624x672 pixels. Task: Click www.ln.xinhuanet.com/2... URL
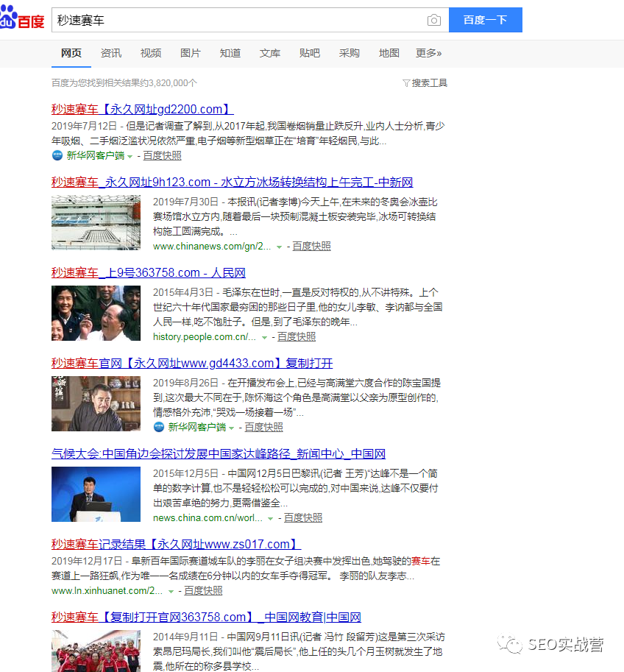click(107, 591)
